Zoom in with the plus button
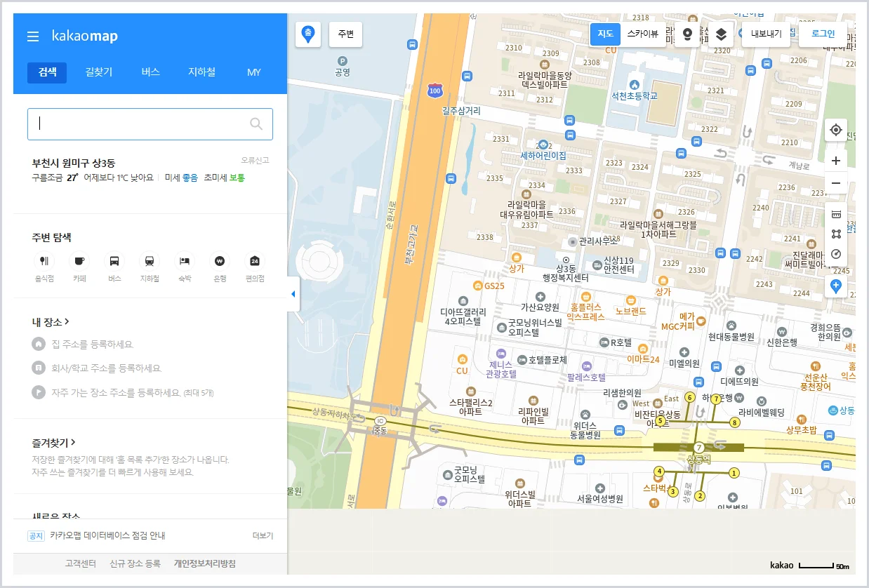 coord(835,161)
